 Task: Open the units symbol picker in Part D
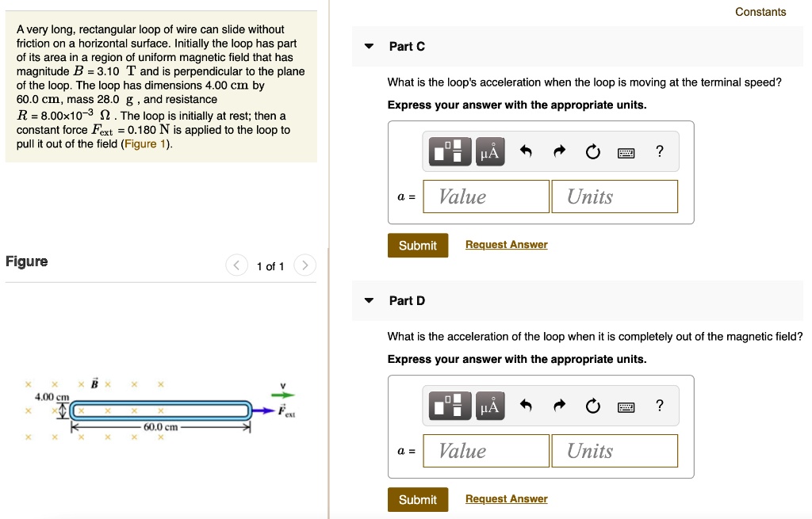[489, 406]
